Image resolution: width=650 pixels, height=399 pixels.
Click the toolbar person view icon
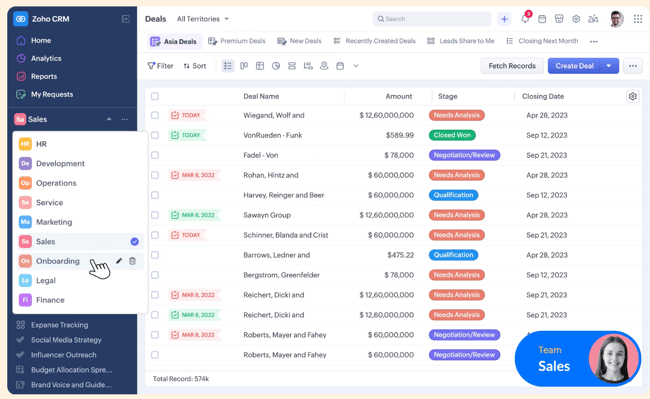pos(324,66)
